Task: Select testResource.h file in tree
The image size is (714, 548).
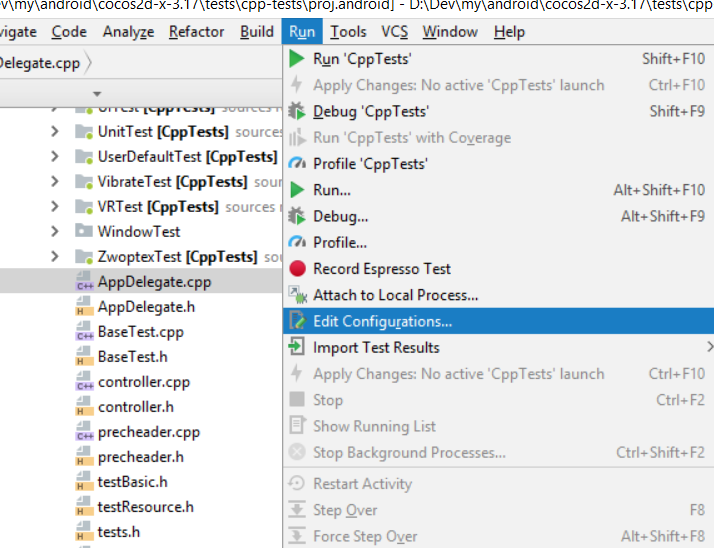Action: click(145, 507)
